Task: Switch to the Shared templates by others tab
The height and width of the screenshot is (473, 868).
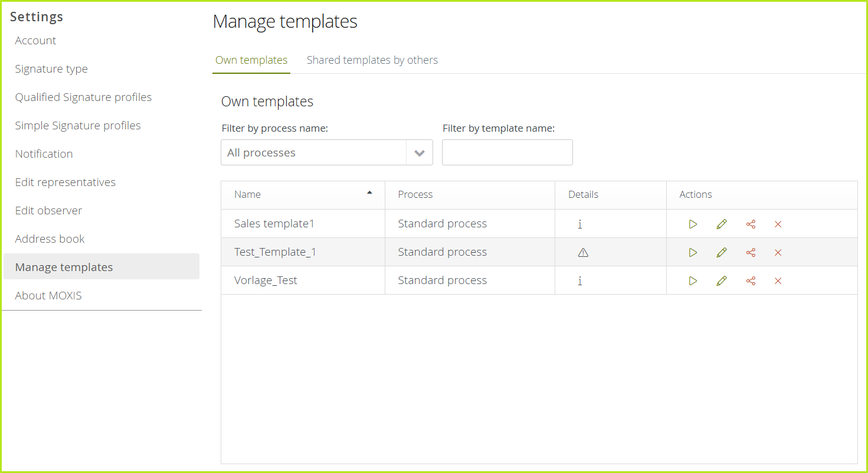Action: pyautogui.click(x=372, y=60)
